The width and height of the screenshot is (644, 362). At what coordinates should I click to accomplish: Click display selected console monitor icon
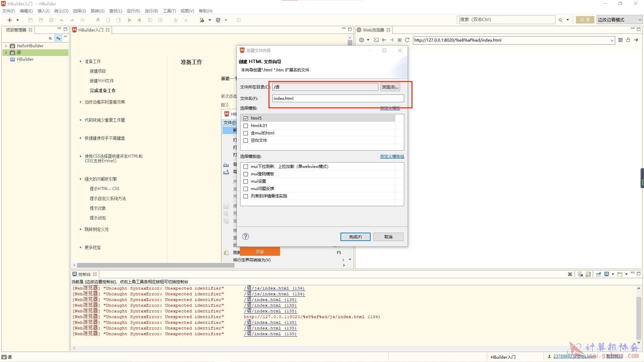pos(607,274)
